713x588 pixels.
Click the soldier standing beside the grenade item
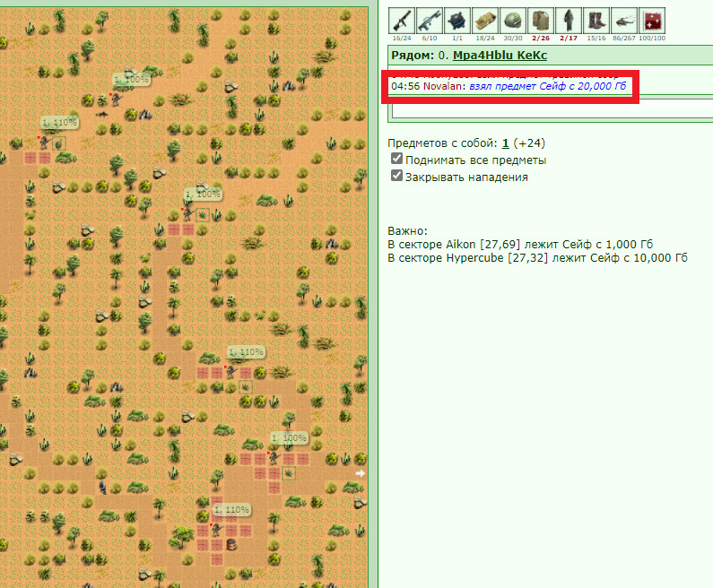[x=44, y=143]
